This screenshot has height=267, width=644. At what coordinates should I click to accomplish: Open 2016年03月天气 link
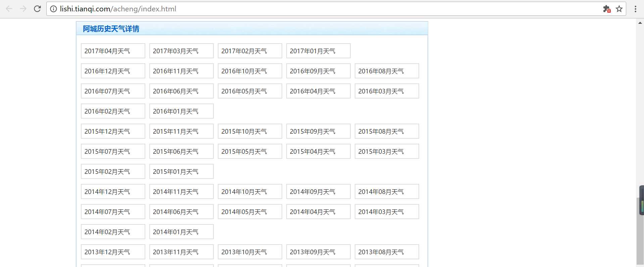click(x=387, y=91)
